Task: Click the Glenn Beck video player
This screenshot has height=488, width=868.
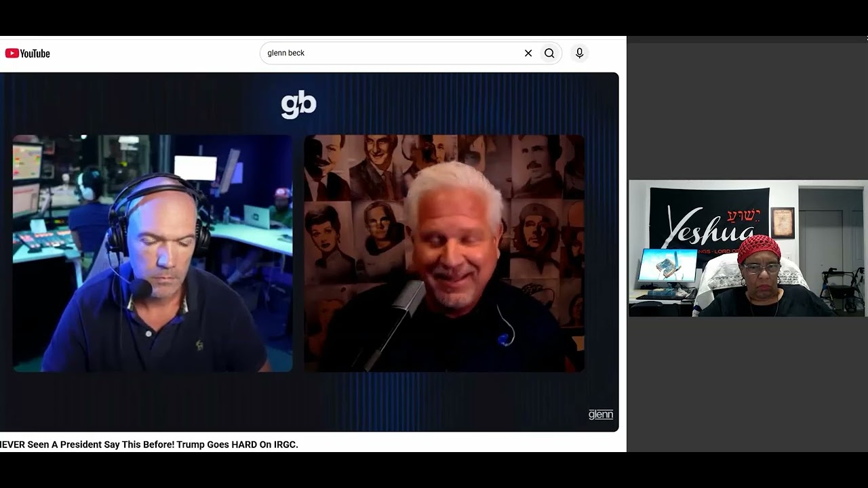Action: pos(309,252)
